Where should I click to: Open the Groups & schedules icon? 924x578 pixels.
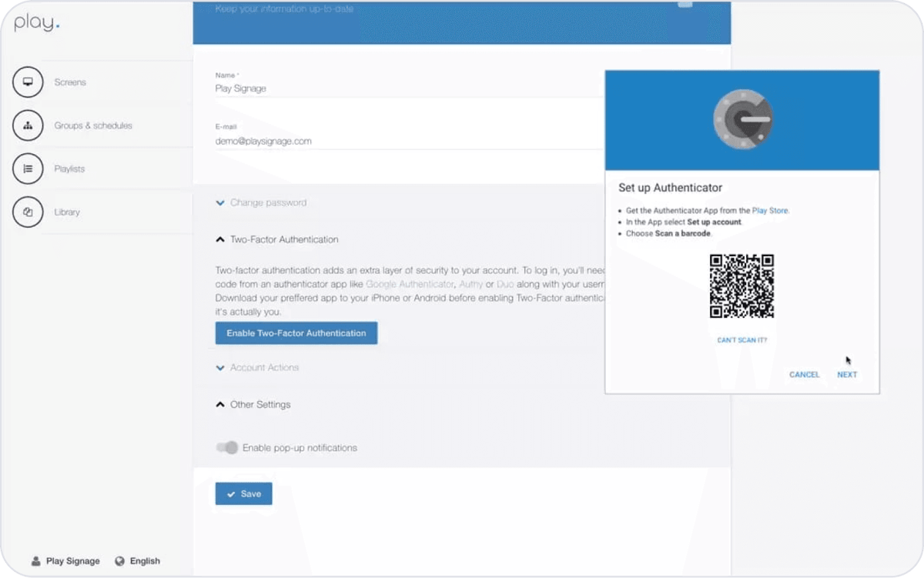point(28,125)
